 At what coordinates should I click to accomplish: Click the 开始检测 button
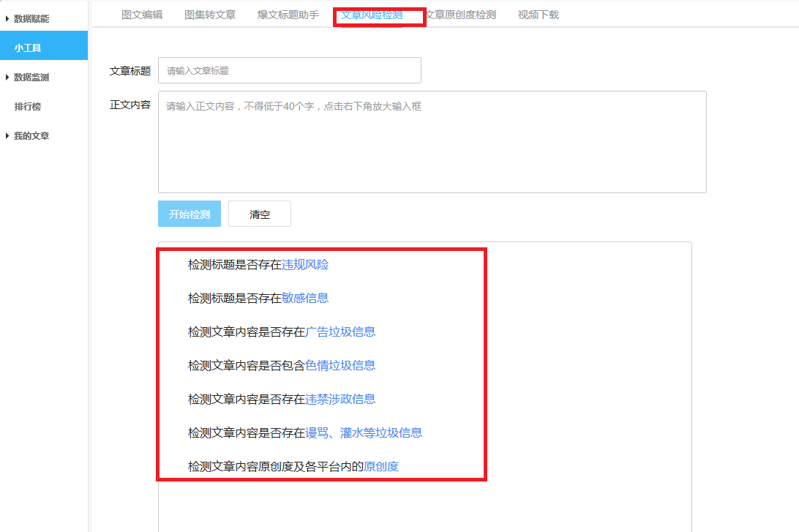pyautogui.click(x=189, y=213)
